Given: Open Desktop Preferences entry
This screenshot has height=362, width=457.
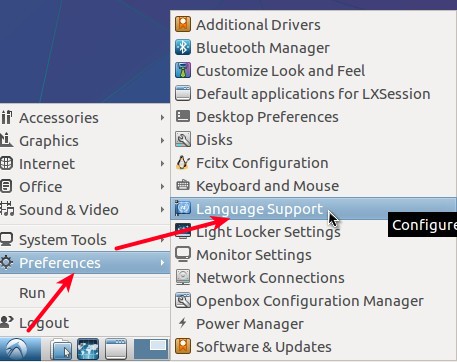Looking at the screenshot, I should click(x=313, y=117).
